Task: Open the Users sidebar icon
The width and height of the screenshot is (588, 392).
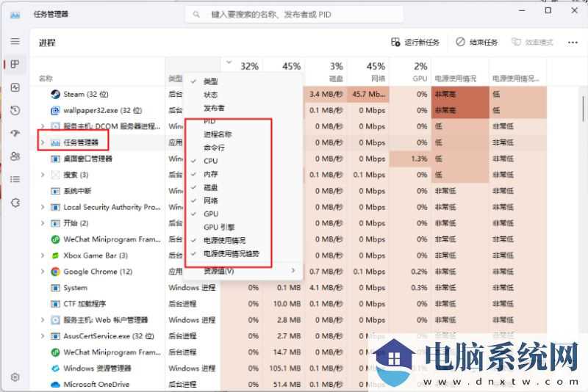Action: click(15, 156)
